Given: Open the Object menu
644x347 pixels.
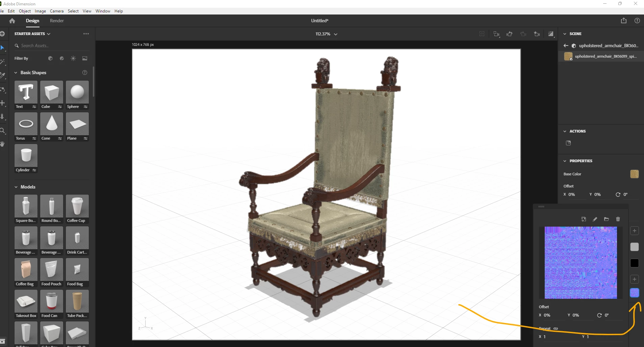Looking at the screenshot, I should point(25,11).
